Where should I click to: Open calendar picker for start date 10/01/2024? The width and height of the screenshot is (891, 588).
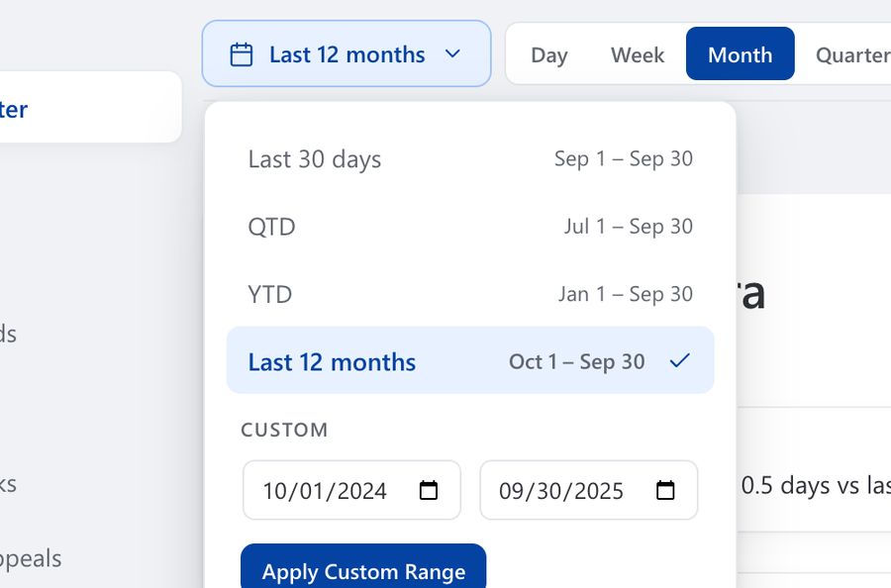click(x=429, y=490)
